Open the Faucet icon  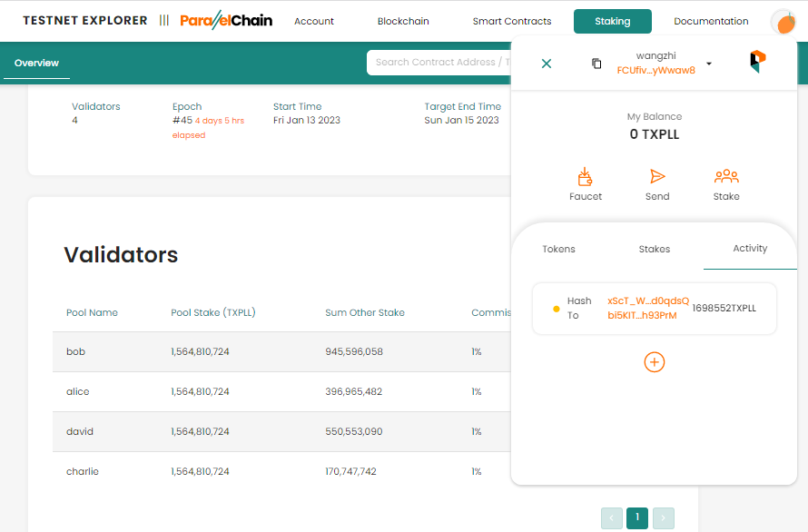coord(585,177)
